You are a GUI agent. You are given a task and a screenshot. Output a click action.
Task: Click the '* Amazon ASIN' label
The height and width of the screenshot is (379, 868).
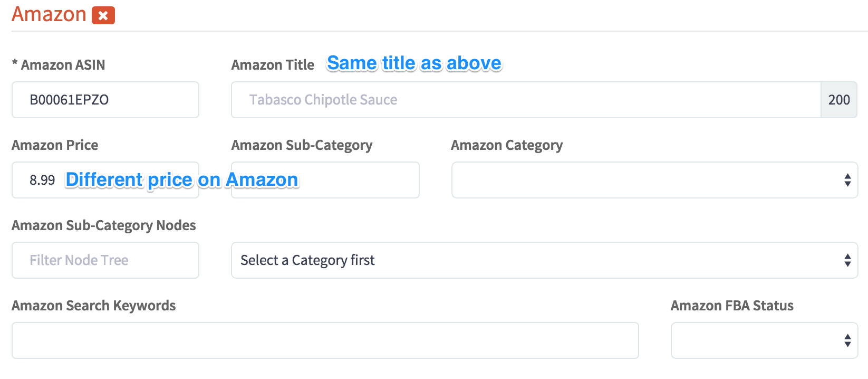pyautogui.click(x=59, y=65)
